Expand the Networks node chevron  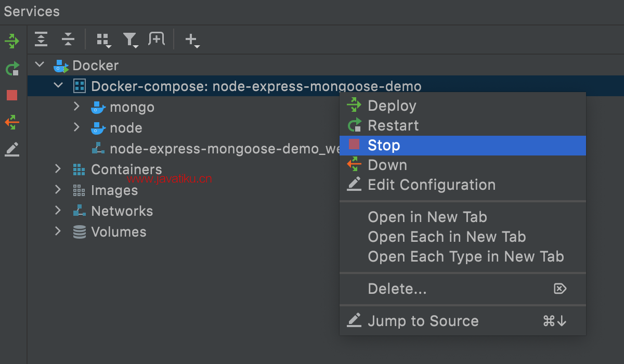coord(58,211)
